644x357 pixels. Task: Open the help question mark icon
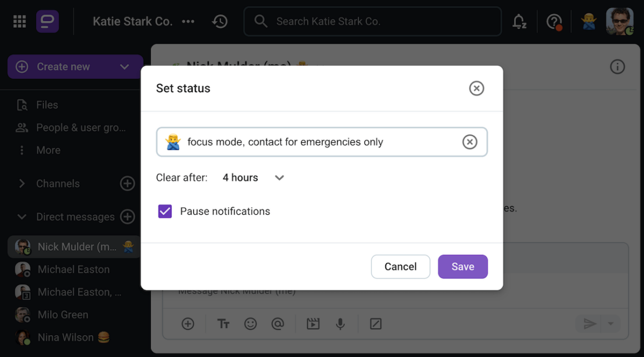[x=554, y=21]
